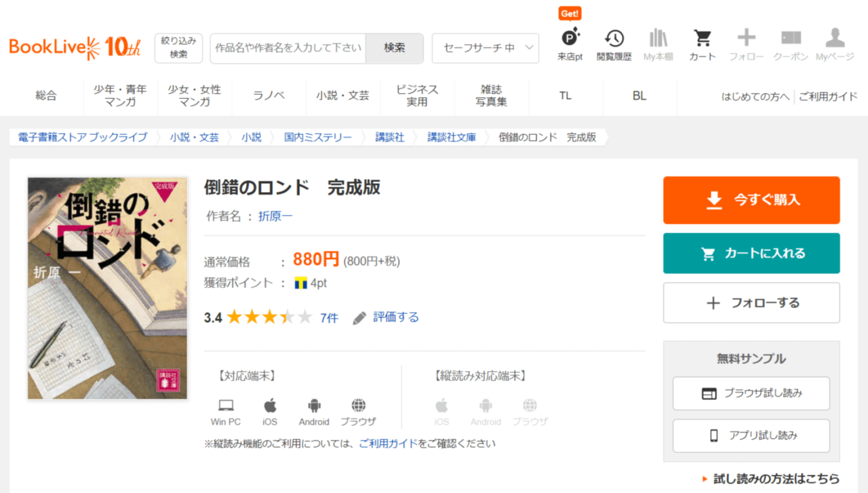Open the ブラウザ試し読み free sample
This screenshot has width=868, height=493.
pyautogui.click(x=751, y=393)
